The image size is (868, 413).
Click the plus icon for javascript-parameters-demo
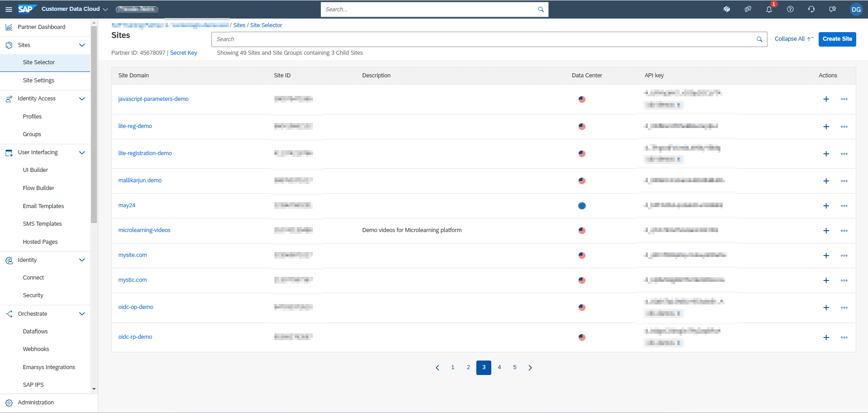point(826,99)
